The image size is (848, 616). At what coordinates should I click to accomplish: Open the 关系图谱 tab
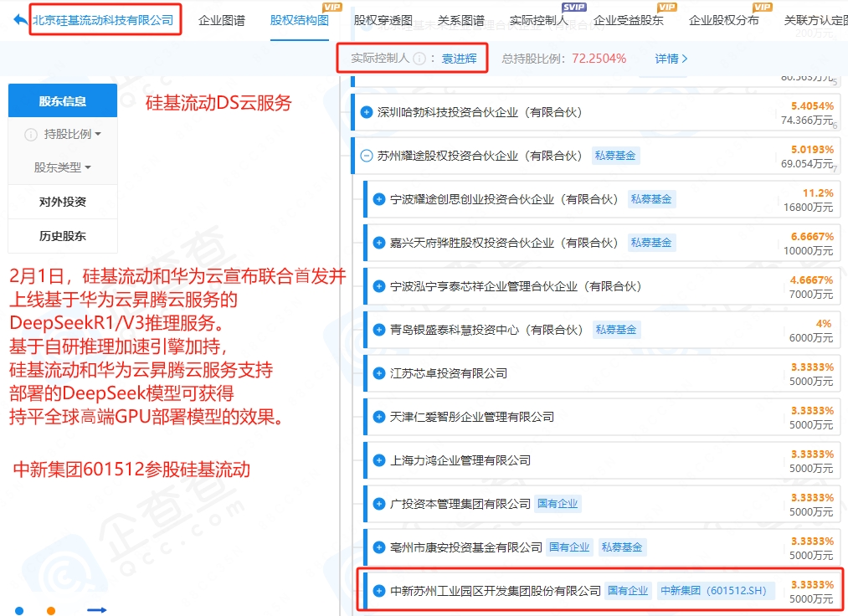click(x=460, y=21)
